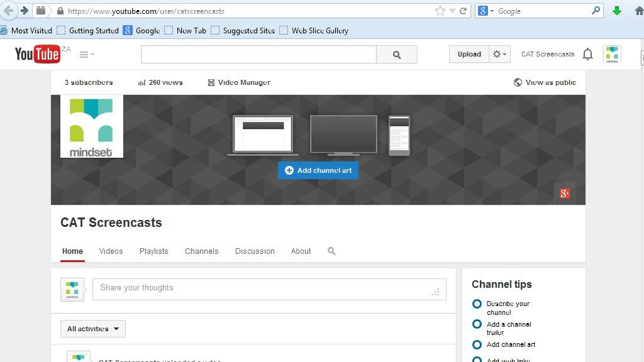The width and height of the screenshot is (644, 362).
Task: Open the Getting Started bookmark
Action: 88,30
